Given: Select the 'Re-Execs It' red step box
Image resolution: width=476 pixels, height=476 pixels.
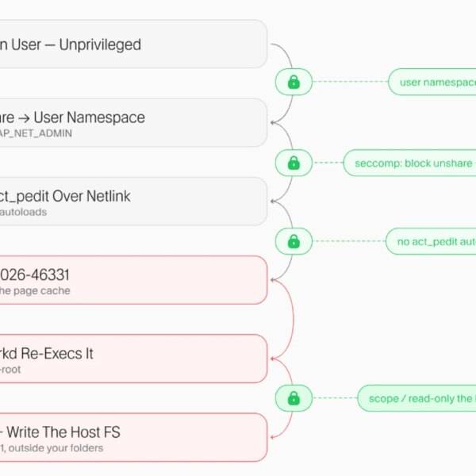Looking at the screenshot, I should [133, 359].
